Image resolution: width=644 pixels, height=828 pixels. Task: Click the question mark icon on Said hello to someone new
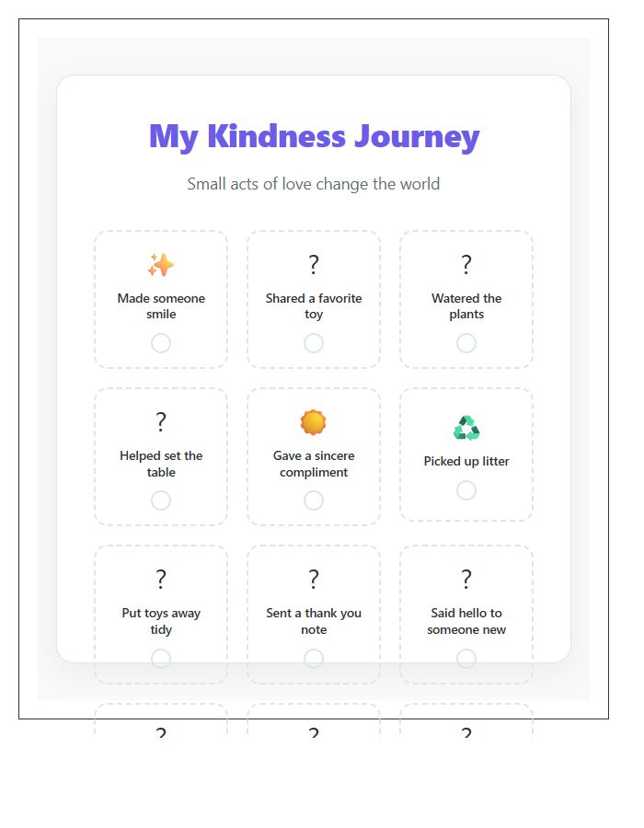coord(466,579)
